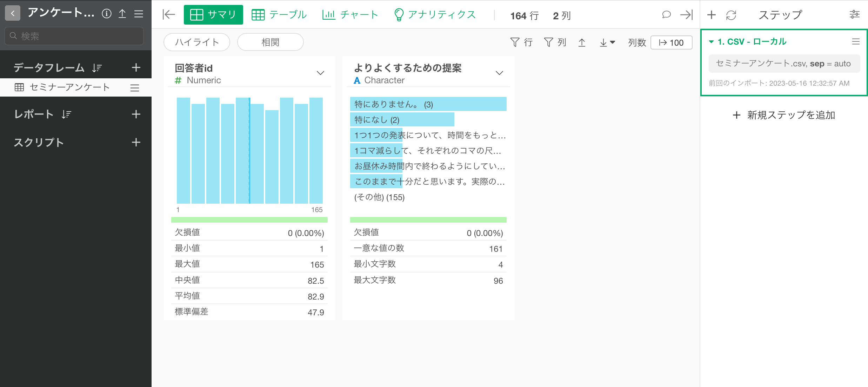Collapse the left sidebar panel

coord(169,14)
